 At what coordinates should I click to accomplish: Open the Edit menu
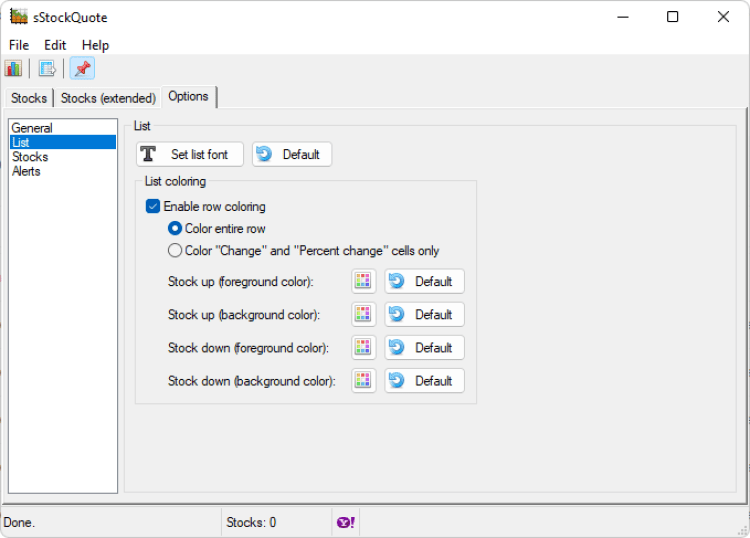[x=55, y=45]
